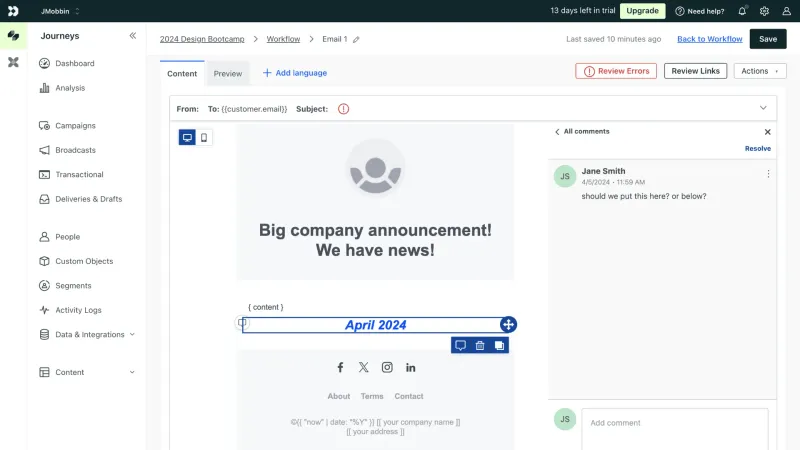The image size is (800, 450).
Task: Delete the selected April 2024 block
Action: point(480,345)
